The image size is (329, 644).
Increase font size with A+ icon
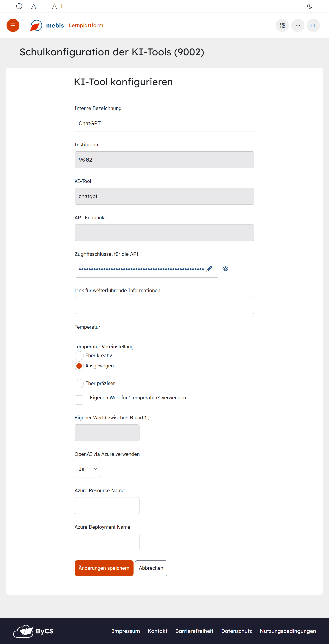58,6
